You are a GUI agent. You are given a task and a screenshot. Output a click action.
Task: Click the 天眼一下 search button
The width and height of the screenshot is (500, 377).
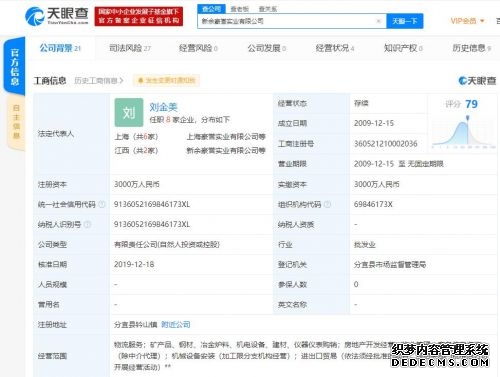pyautogui.click(x=405, y=21)
